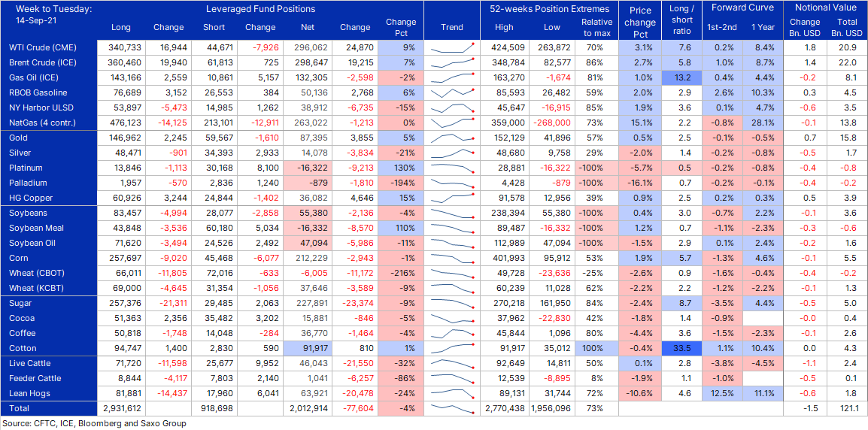This screenshot has width=868, height=430.
Task: Click the Cotton trend sparkline
Action: pos(452,348)
